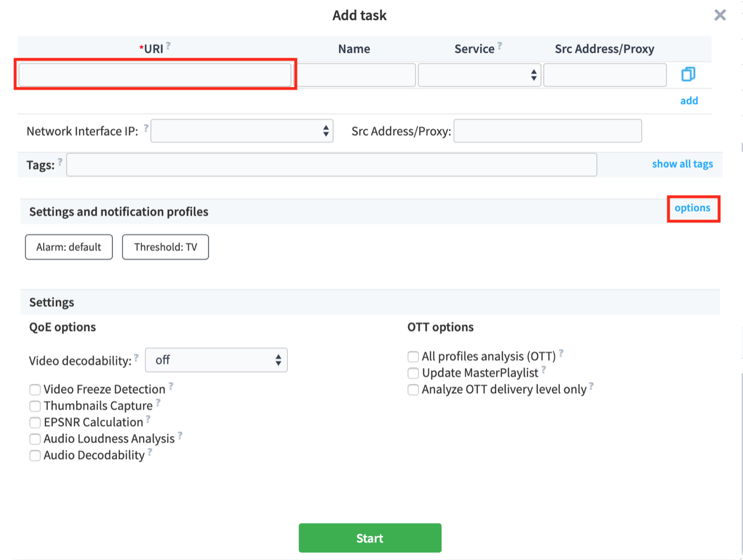Toggle EPSNR Calculation checkbox

tap(35, 423)
